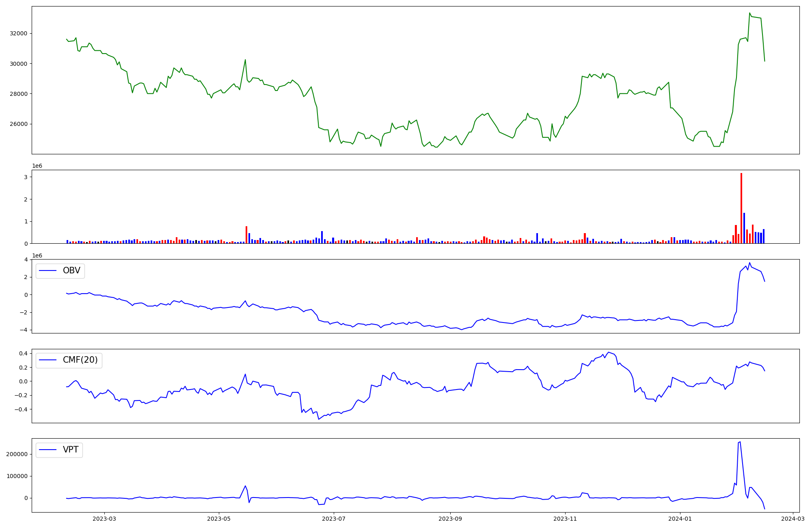Click the 2024-03 date axis label
812x528 pixels.
(793, 519)
